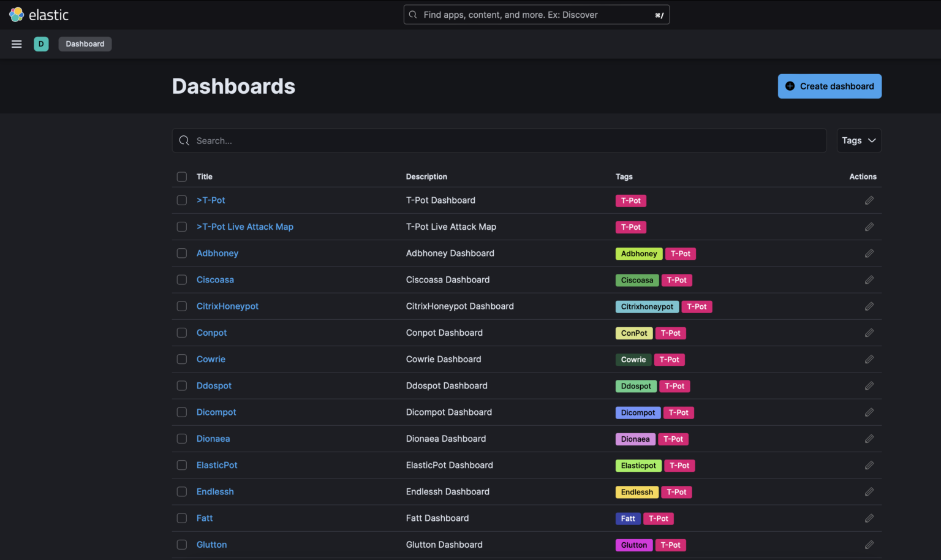Click edit pencil for Dionaea dashboard
Viewport: 941px width, 560px height.
[869, 439]
